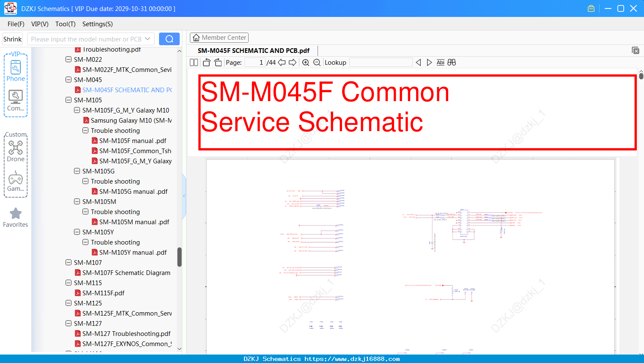Collapse the SM-M105 folder

tap(69, 100)
